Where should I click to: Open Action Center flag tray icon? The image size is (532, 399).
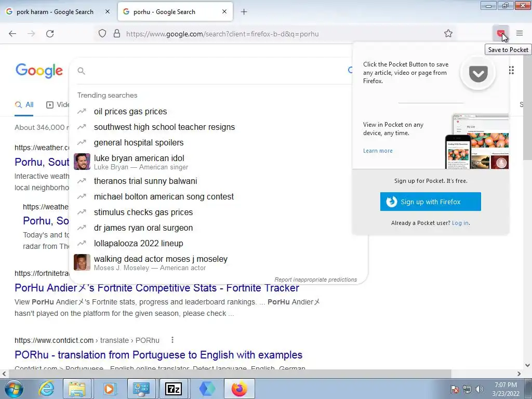point(455,389)
